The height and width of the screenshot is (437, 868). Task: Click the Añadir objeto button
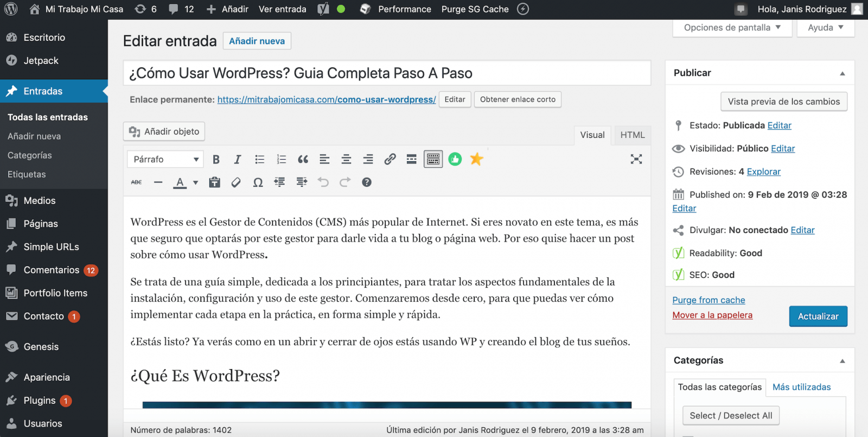164,131
